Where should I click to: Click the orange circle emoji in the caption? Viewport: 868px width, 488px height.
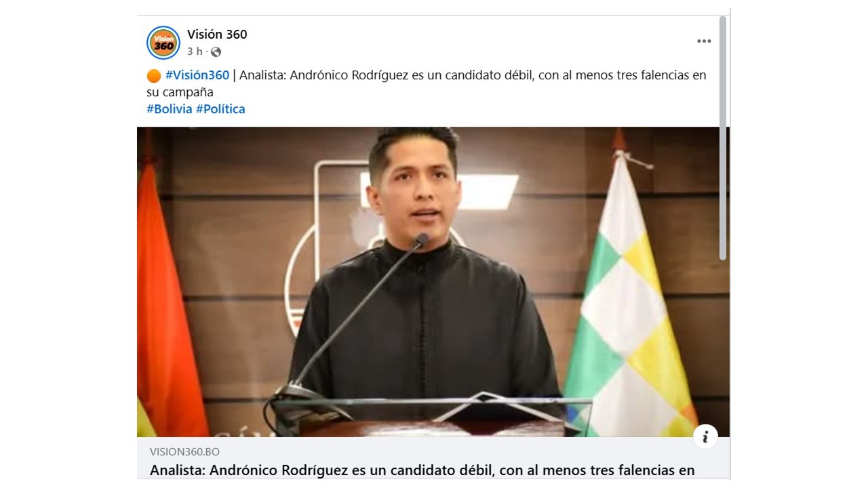click(154, 75)
